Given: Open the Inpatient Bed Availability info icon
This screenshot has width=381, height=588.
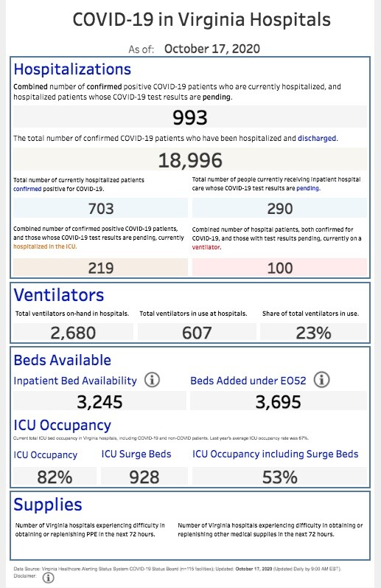Looking at the screenshot, I should tap(152, 380).
